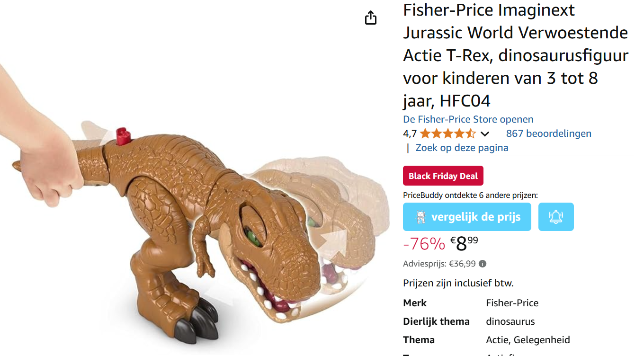Click the share icon above the product title
Viewport: 644px width, 356px height.
click(371, 18)
